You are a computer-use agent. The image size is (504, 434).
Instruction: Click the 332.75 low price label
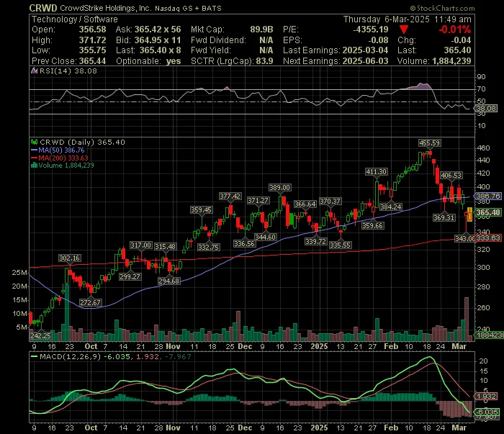pos(209,247)
